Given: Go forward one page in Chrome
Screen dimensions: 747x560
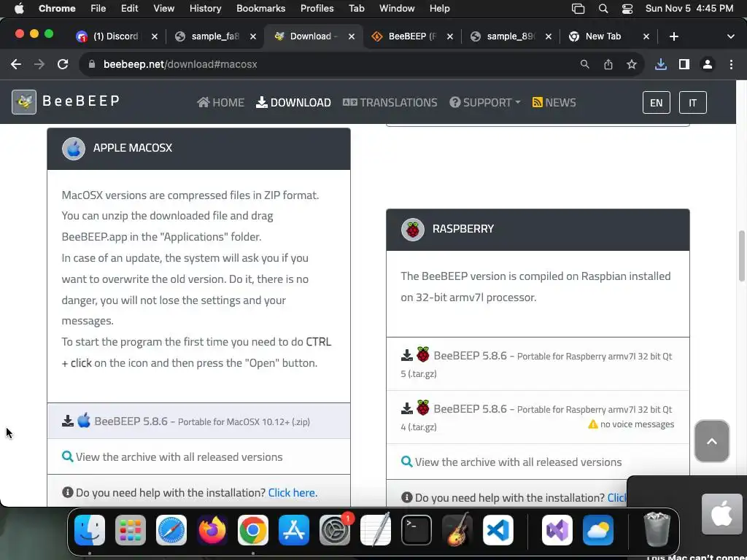Looking at the screenshot, I should (39, 64).
